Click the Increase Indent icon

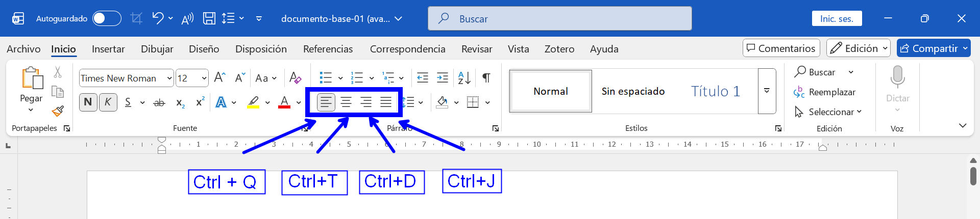443,77
